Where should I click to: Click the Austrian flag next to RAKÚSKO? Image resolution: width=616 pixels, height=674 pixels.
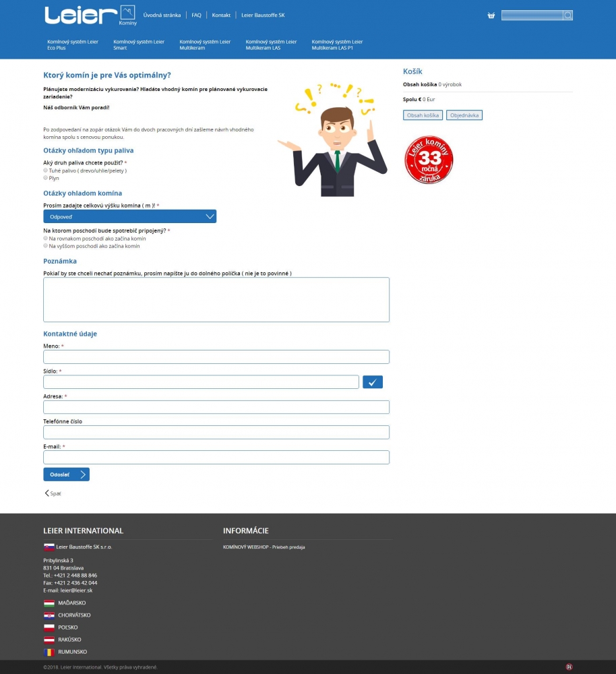coord(49,640)
